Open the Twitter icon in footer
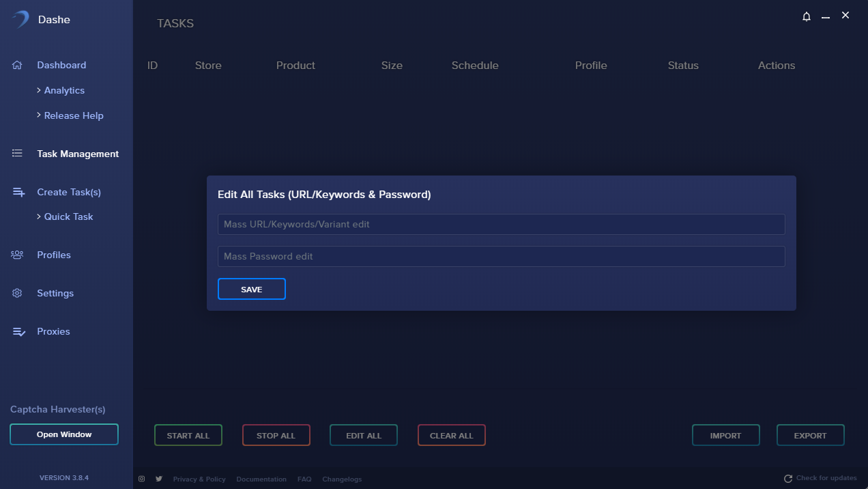The height and width of the screenshot is (489, 868). pyautogui.click(x=159, y=479)
